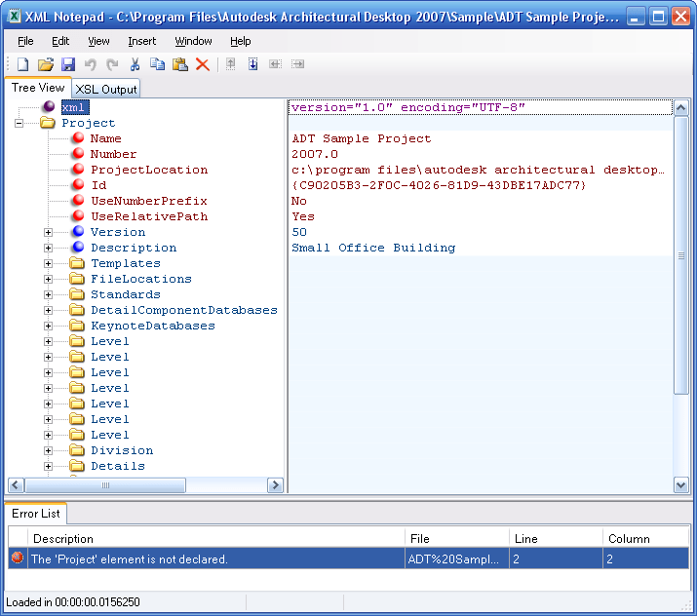Click the blue icon beside Description
Screen dimensions: 697x616
point(78,247)
